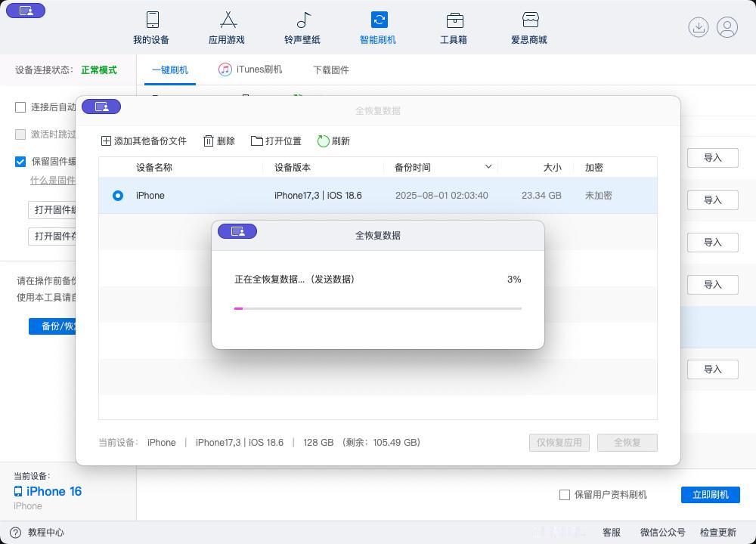Click the 未加密 encryption status
756x544 pixels.
click(598, 195)
